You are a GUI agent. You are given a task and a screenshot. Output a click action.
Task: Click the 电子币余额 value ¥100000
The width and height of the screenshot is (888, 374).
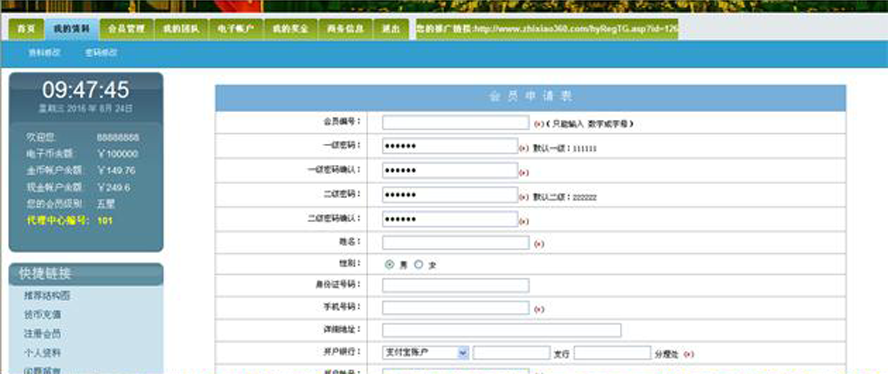118,154
